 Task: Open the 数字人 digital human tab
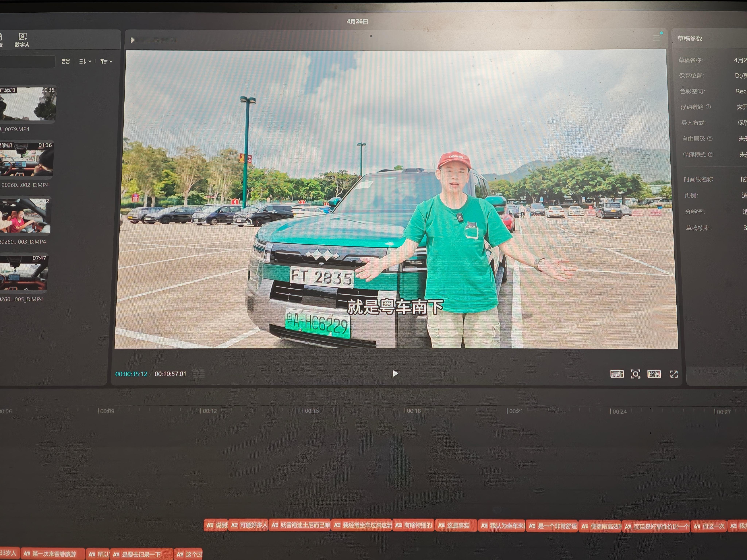click(22, 40)
